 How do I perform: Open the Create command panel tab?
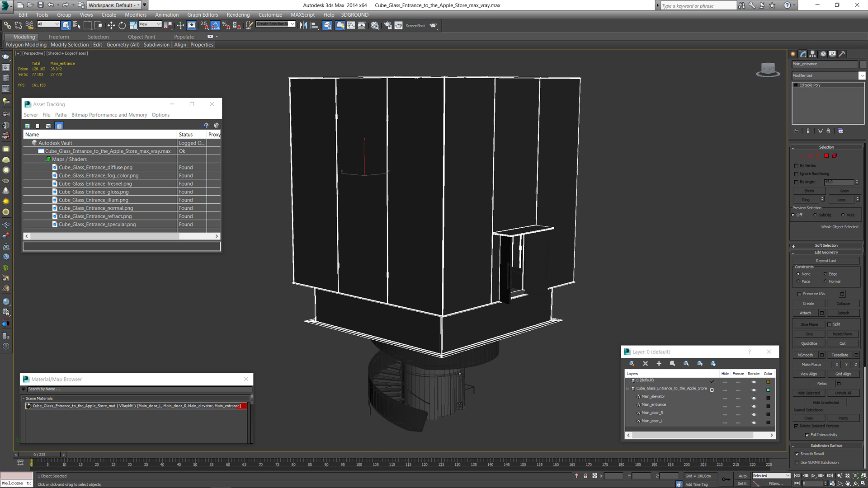point(793,54)
